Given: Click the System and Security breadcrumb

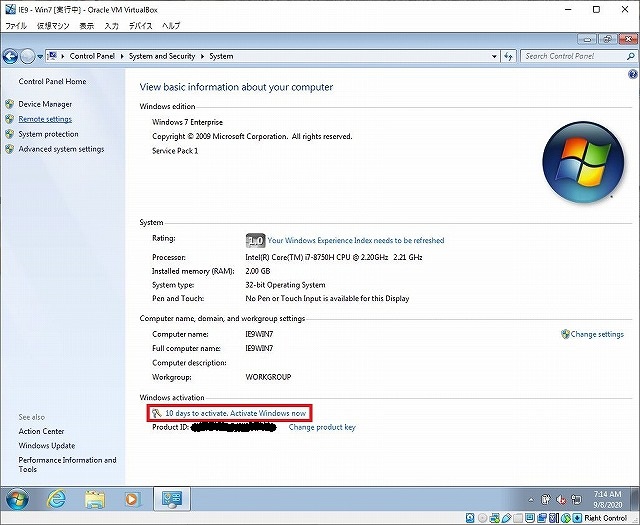Looking at the screenshot, I should click(162, 56).
